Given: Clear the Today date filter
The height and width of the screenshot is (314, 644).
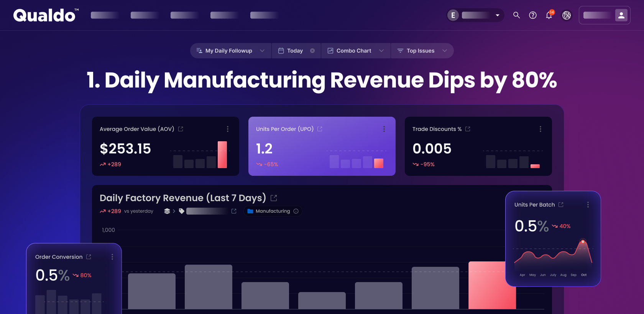Looking at the screenshot, I should [312, 51].
